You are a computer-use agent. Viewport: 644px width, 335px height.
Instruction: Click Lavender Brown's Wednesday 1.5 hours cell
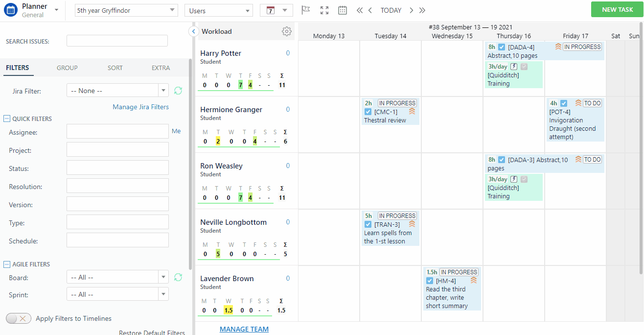(x=228, y=311)
